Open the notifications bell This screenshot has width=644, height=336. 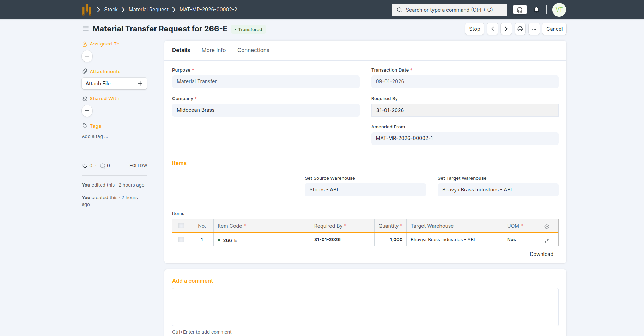536,10
